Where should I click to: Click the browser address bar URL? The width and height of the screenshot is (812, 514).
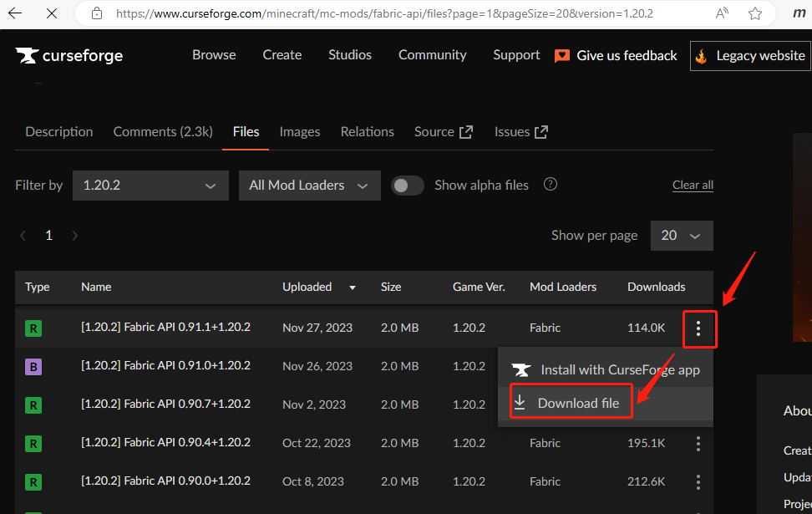click(384, 13)
